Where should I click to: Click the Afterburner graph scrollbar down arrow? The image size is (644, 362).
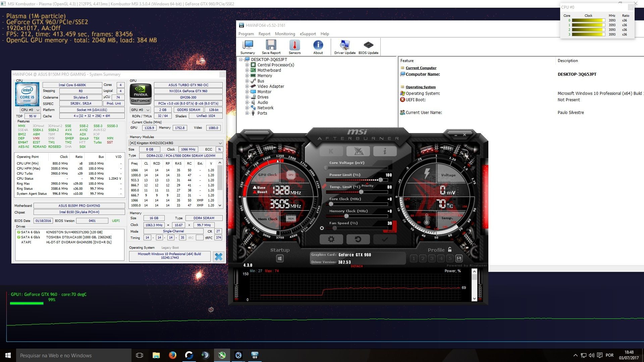(x=474, y=298)
